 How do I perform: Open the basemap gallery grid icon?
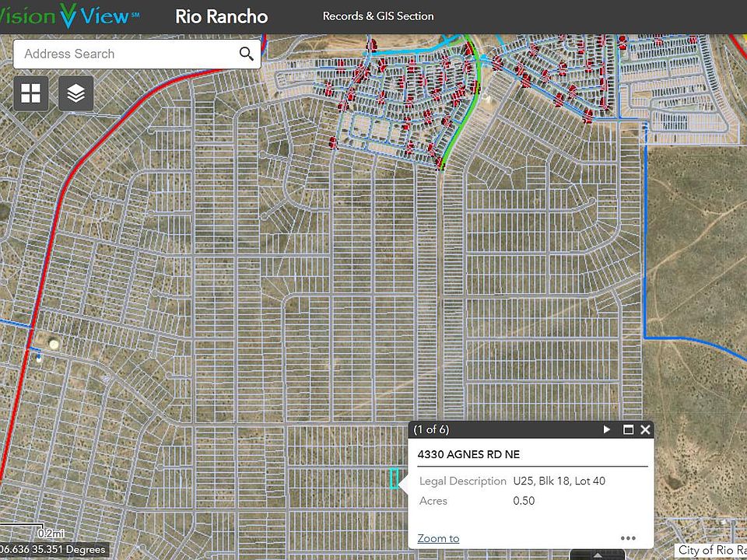point(31,94)
